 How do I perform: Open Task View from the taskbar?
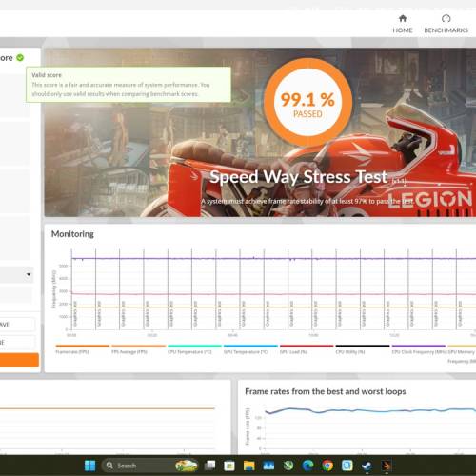tap(209, 466)
